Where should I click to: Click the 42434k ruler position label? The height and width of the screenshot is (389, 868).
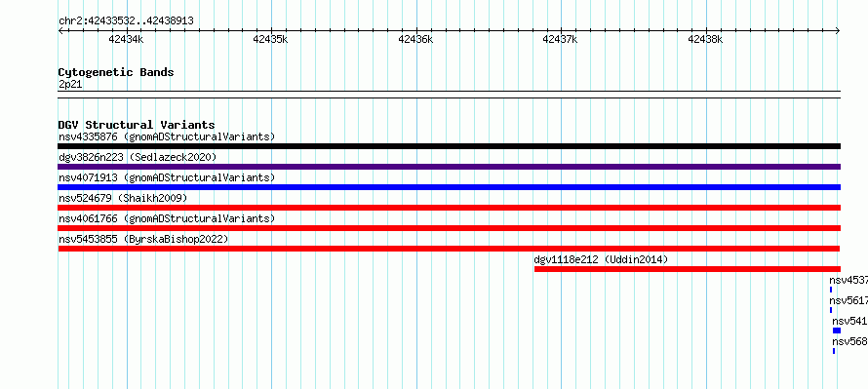click(x=126, y=39)
